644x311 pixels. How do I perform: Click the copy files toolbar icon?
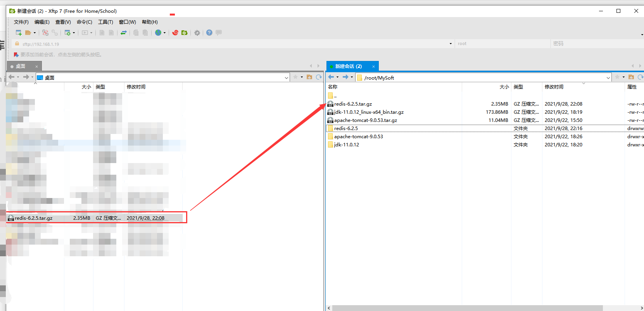pyautogui.click(x=136, y=33)
